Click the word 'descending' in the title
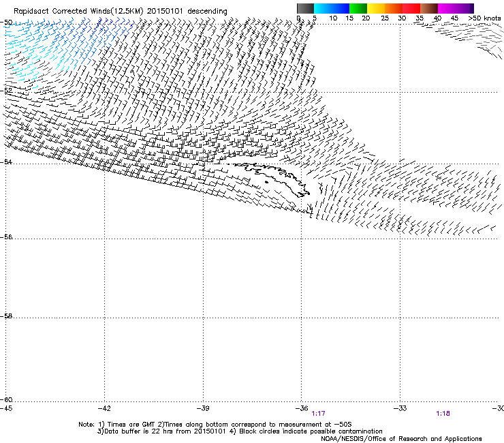504x443 pixels. (x=207, y=12)
